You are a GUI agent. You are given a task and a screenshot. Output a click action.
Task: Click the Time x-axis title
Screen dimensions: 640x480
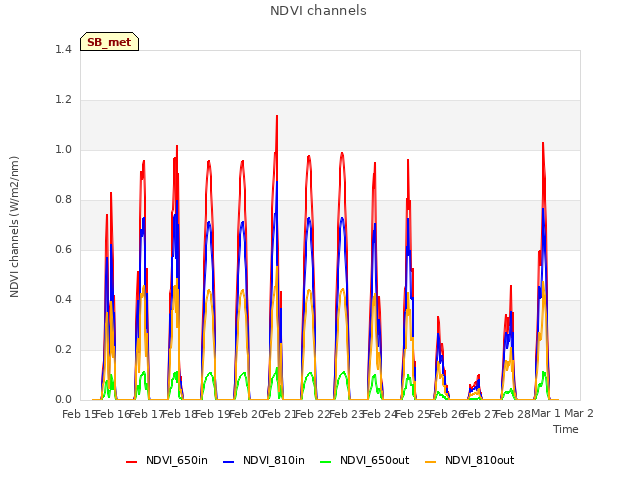point(566,429)
